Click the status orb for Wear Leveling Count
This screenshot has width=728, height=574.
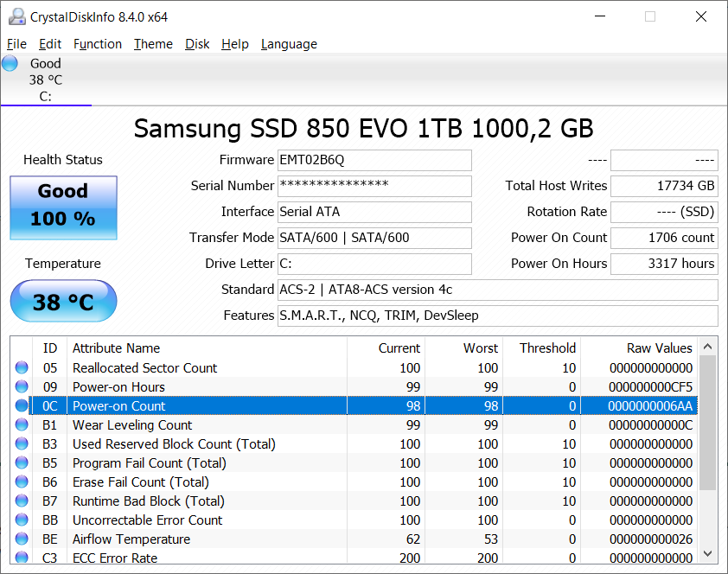point(22,425)
